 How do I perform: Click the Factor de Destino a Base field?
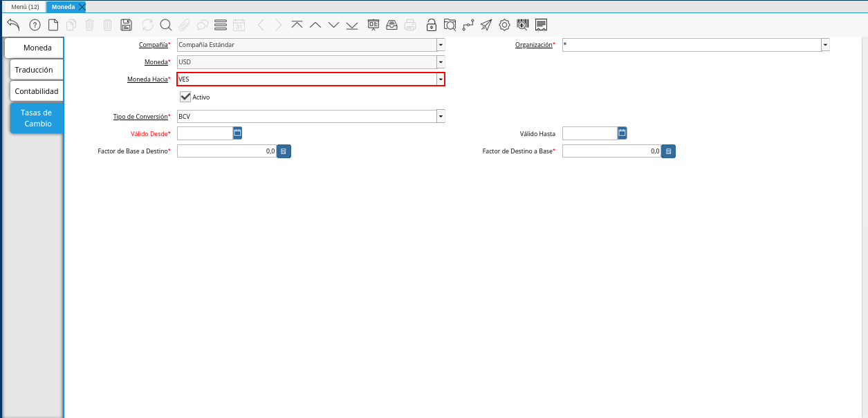point(611,151)
